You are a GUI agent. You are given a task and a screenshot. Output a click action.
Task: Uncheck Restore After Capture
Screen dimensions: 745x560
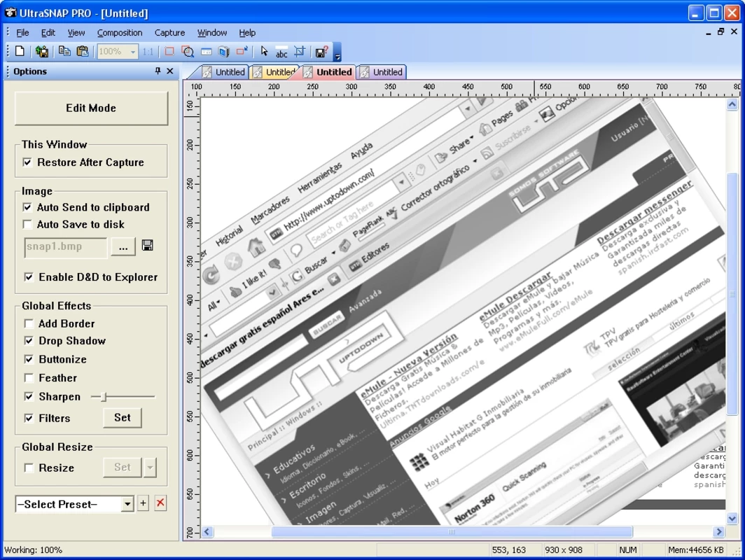coord(27,162)
